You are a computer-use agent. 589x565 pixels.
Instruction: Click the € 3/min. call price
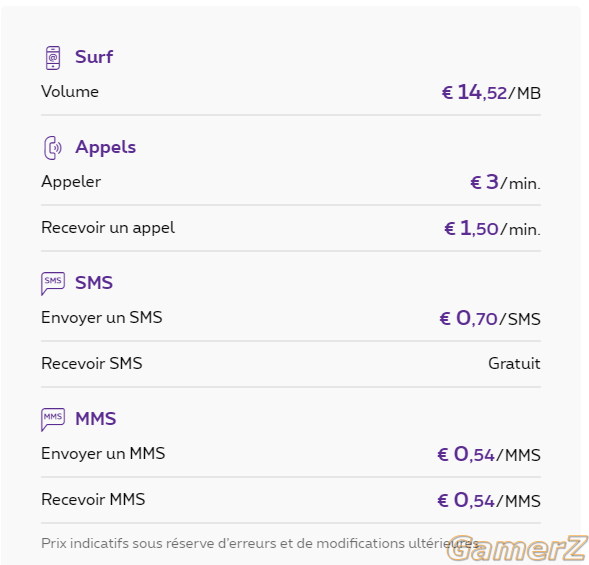(x=506, y=183)
